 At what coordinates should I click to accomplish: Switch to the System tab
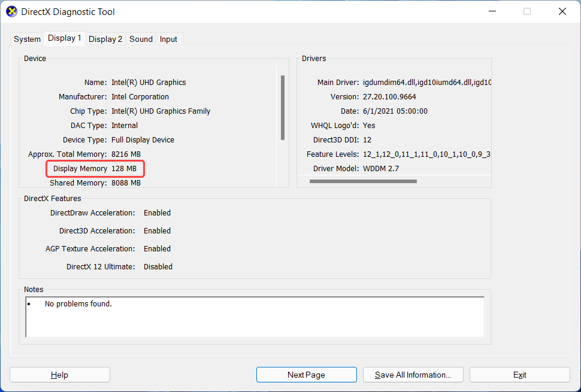point(26,39)
